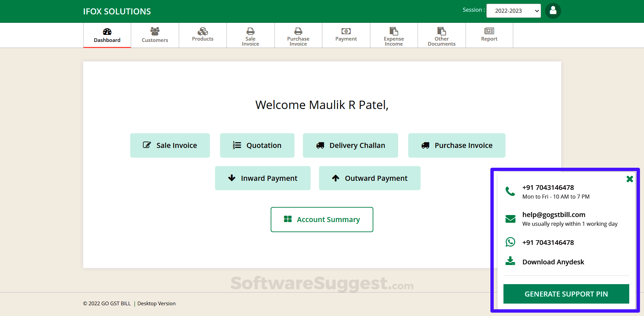Click the Download Anydesk link
This screenshot has width=644, height=316.
point(553,262)
